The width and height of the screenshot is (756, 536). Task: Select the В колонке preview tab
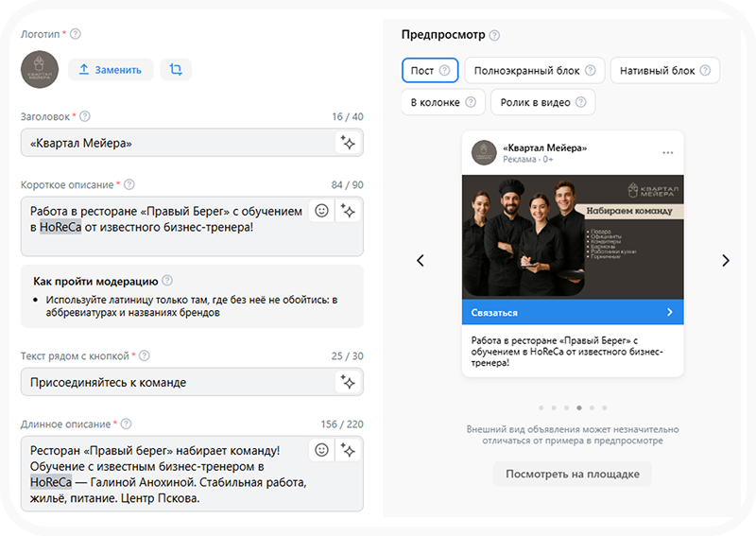[x=443, y=102]
